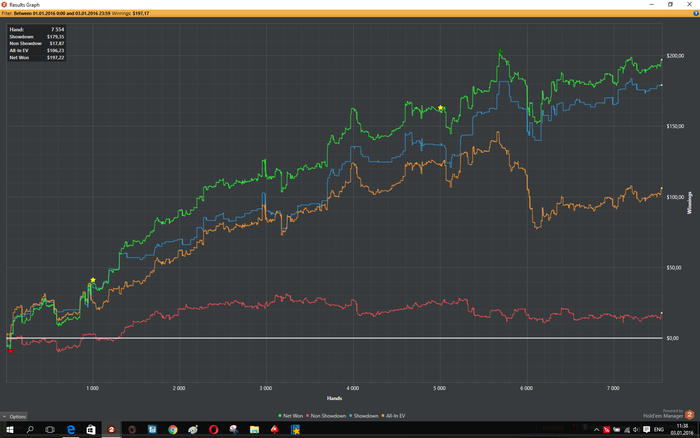Click the Hands x-axis label
The image size is (700, 438).
[x=334, y=398]
